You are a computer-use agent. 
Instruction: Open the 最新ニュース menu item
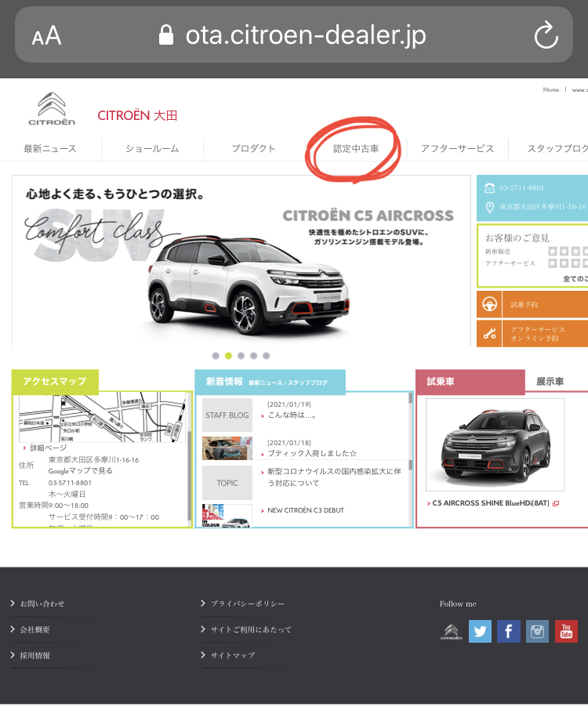coord(50,148)
